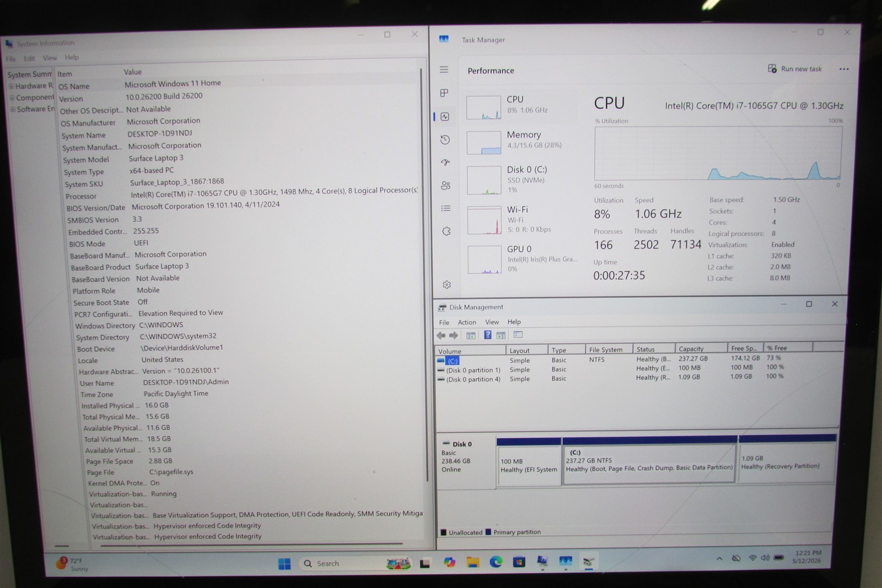Viewport: 882px width, 588px height.
Task: Open Task Manager hamburger navigation menu
Action: coord(444,70)
